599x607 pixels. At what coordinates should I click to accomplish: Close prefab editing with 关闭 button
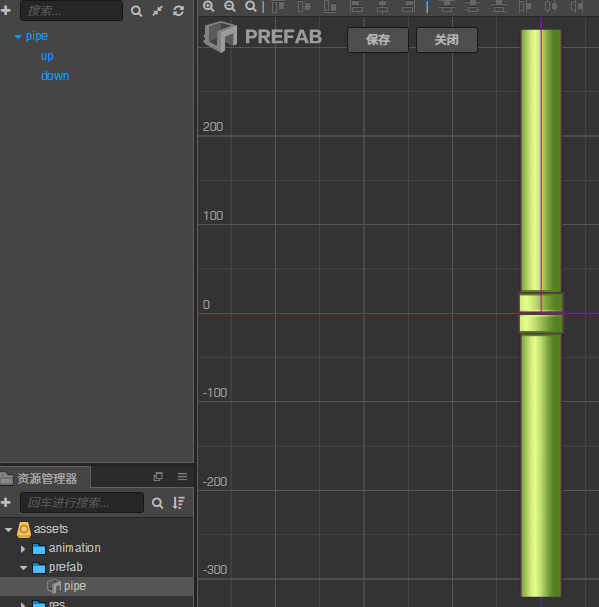[447, 40]
